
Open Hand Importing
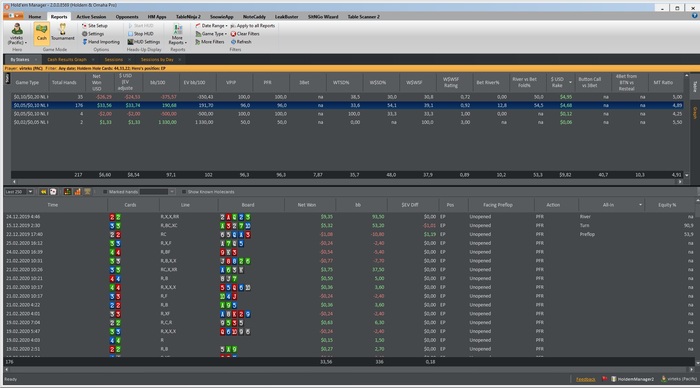point(101,42)
